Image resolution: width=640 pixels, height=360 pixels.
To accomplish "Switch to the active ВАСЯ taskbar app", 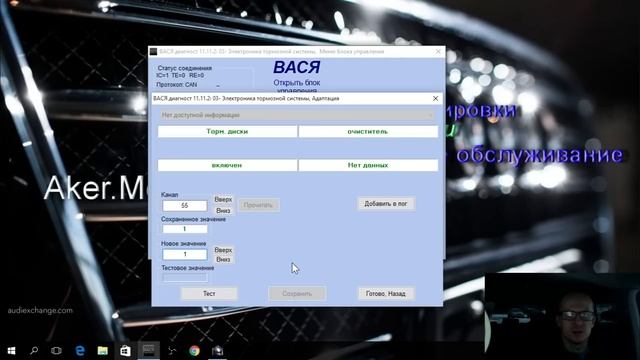I will tap(149, 351).
